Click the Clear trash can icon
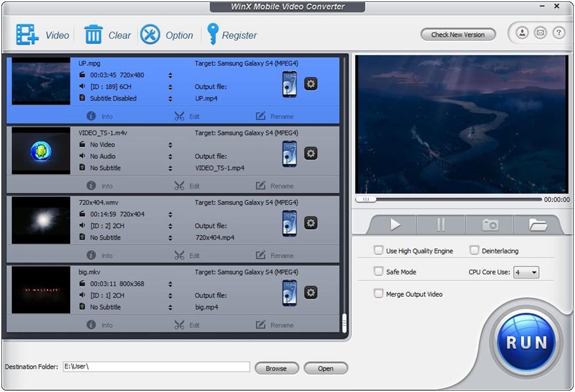The image size is (575, 392). 93,34
